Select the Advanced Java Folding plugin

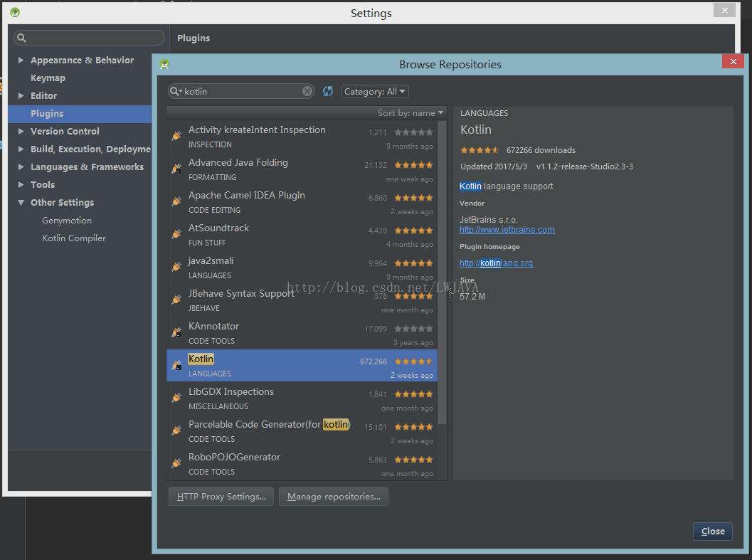click(x=302, y=169)
